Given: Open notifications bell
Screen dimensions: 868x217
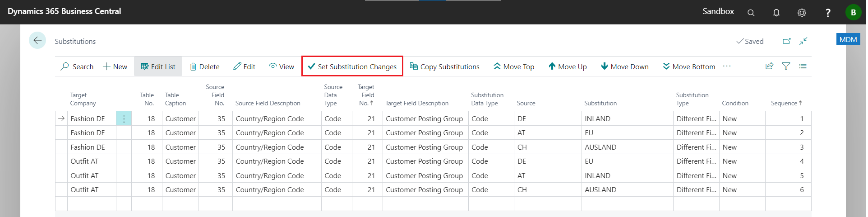Looking at the screenshot, I should 776,13.
